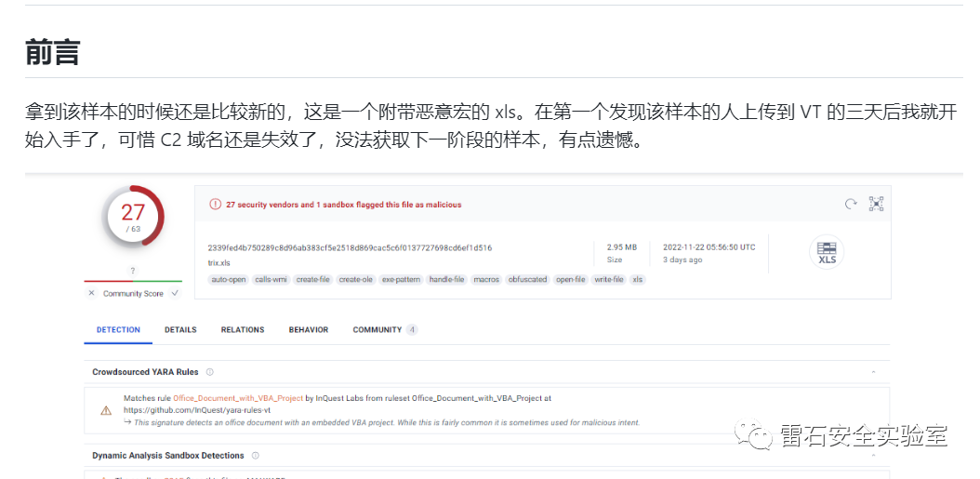Click the Community Score label
Viewport: 980px width, 479px height.
tap(133, 294)
